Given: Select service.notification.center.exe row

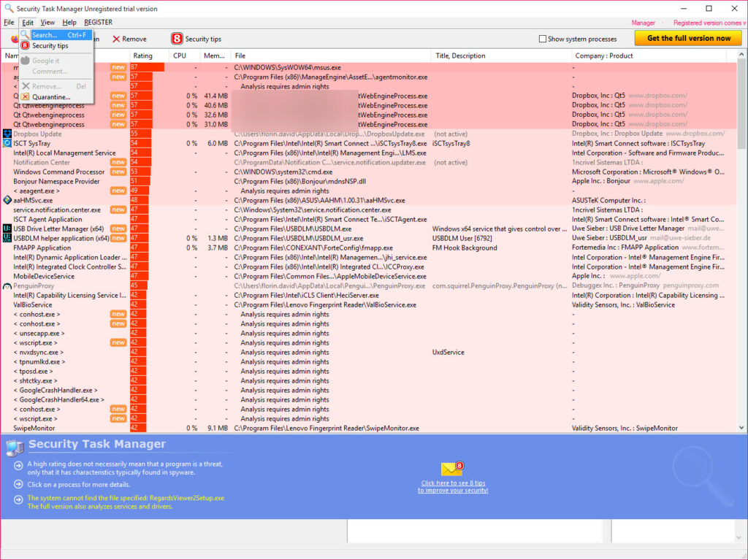Looking at the screenshot, I should click(369, 210).
